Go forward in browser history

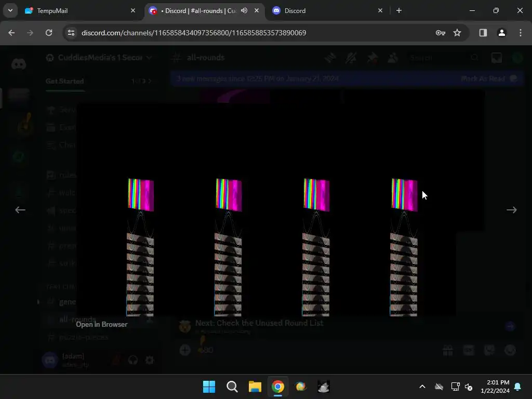(30, 33)
